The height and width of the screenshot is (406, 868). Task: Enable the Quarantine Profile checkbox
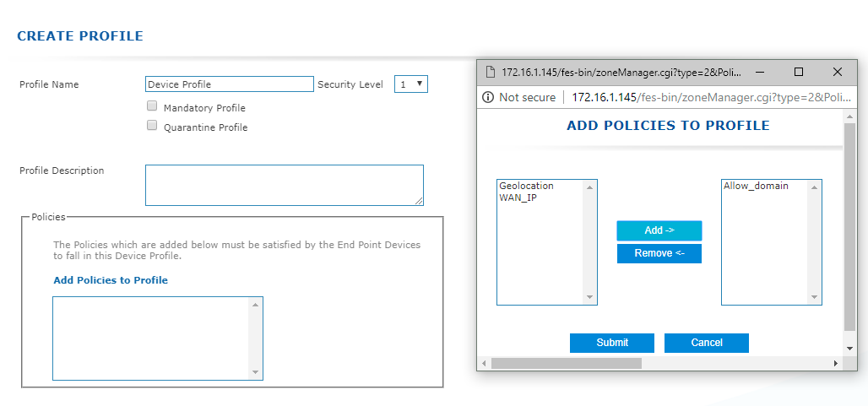(x=152, y=126)
